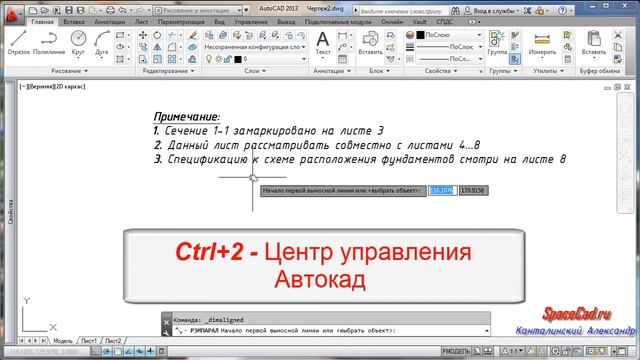This screenshot has width=640, height=360.
Task: Switch to the Лист2 layout tab
Action: 113,340
